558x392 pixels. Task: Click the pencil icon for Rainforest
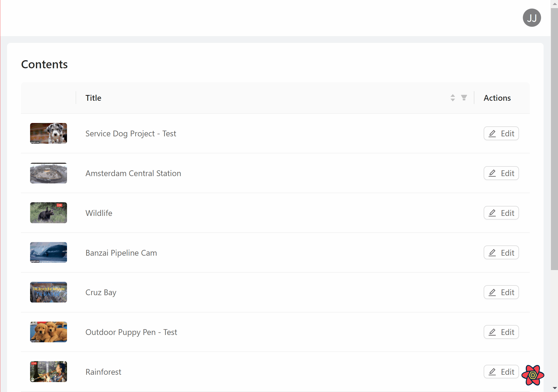pos(492,372)
